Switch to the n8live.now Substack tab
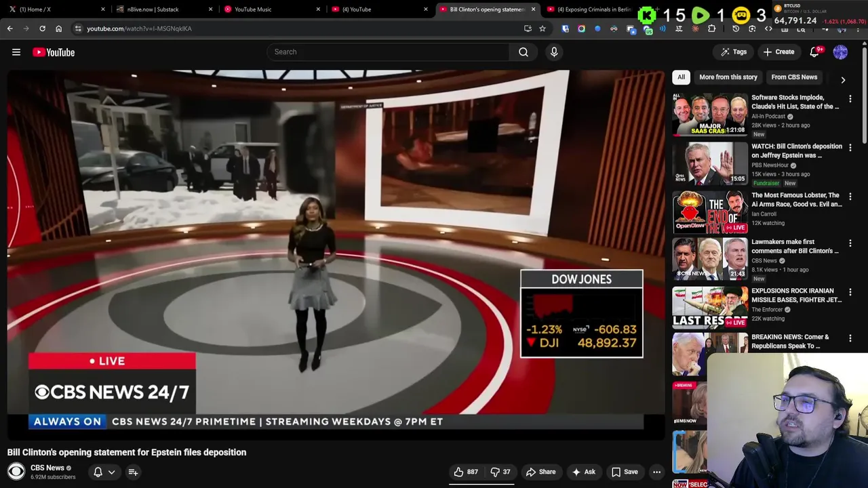This screenshot has height=488, width=868. pyautogui.click(x=163, y=9)
